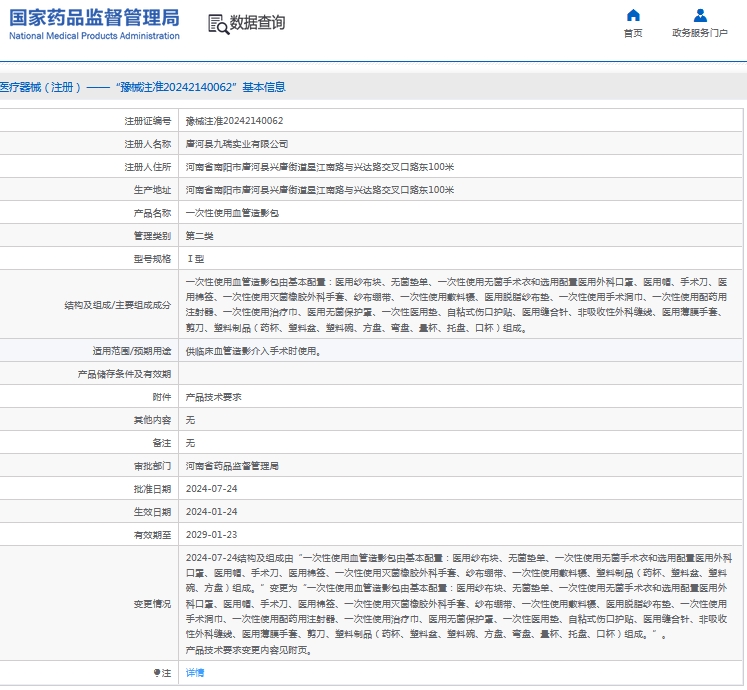747x690 pixels.
Task: Click the home house icon
Action: pos(633,15)
